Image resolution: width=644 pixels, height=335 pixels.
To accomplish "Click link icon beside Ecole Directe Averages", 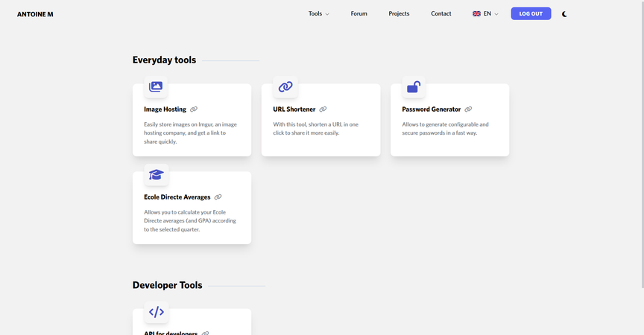I will pos(218,197).
